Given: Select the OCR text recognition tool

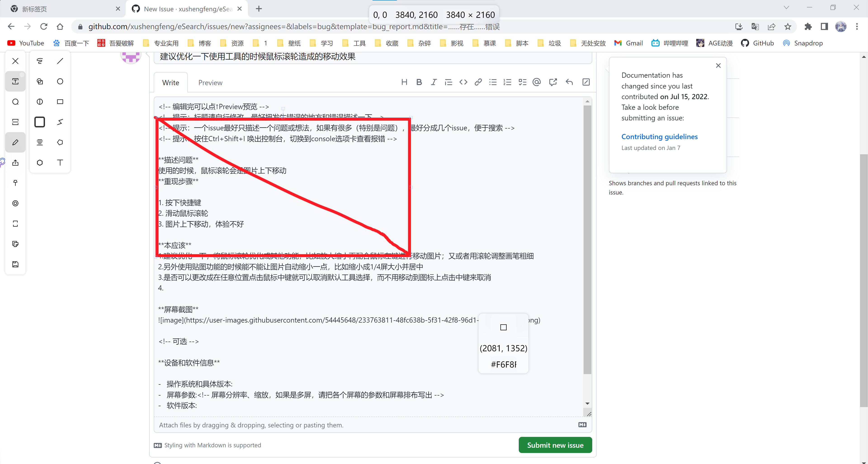Looking at the screenshot, I should (16, 81).
